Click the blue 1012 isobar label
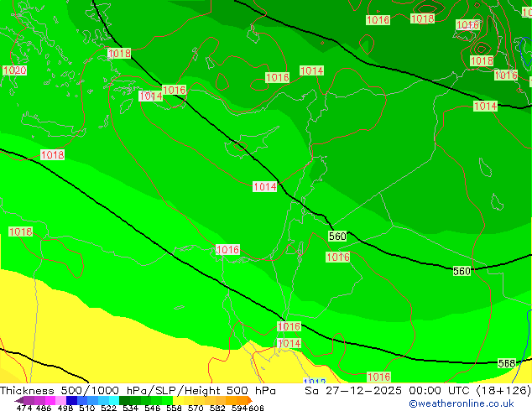The height and width of the screenshot is (411, 532). click(315, 381)
